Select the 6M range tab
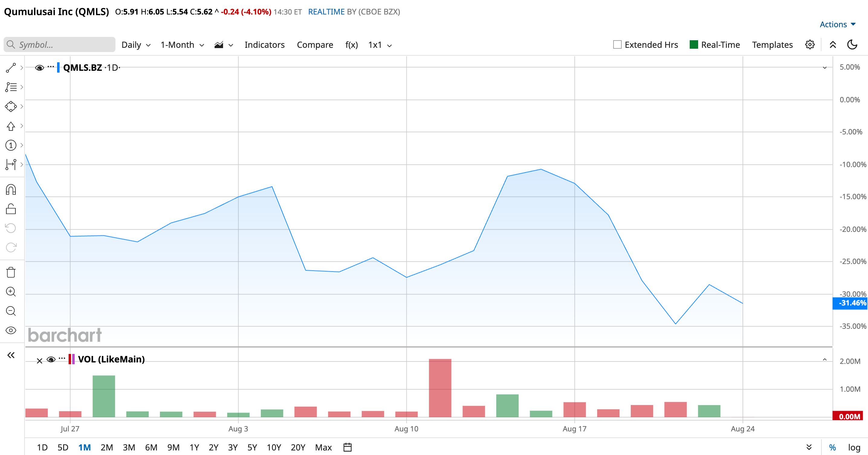The height and width of the screenshot is (455, 868). 151,447
